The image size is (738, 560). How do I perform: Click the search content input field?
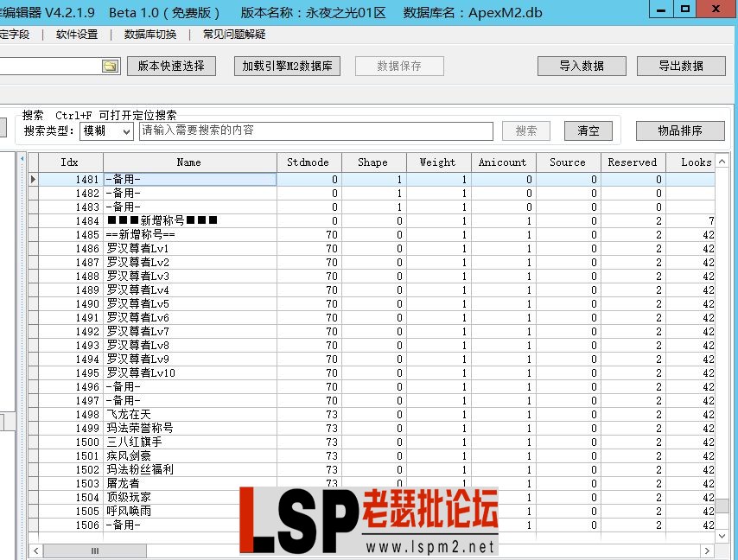point(316,130)
